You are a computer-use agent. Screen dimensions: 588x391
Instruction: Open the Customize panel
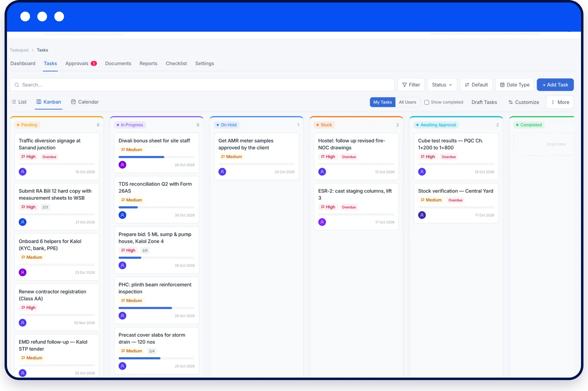tap(524, 102)
